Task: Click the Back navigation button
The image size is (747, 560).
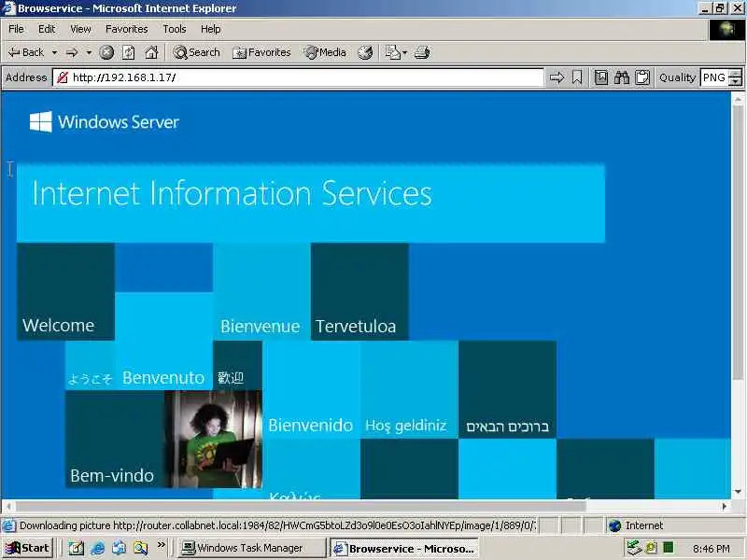Action: (x=26, y=52)
